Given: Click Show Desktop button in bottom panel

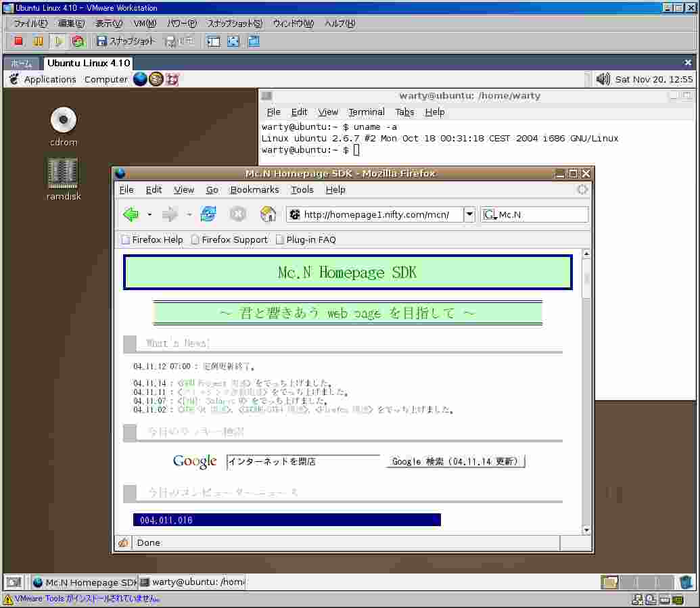Looking at the screenshot, I should [14, 582].
